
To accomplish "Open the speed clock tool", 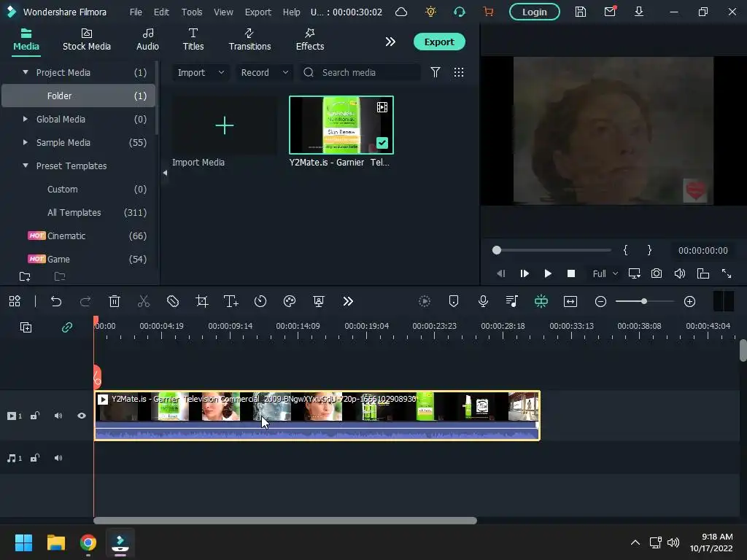I will [x=260, y=301].
